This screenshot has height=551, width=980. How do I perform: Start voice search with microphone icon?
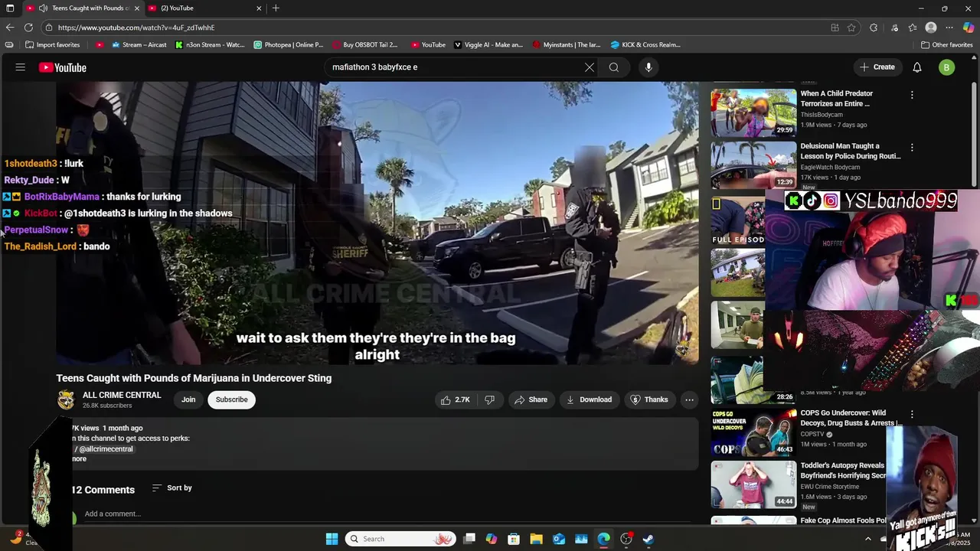click(648, 67)
